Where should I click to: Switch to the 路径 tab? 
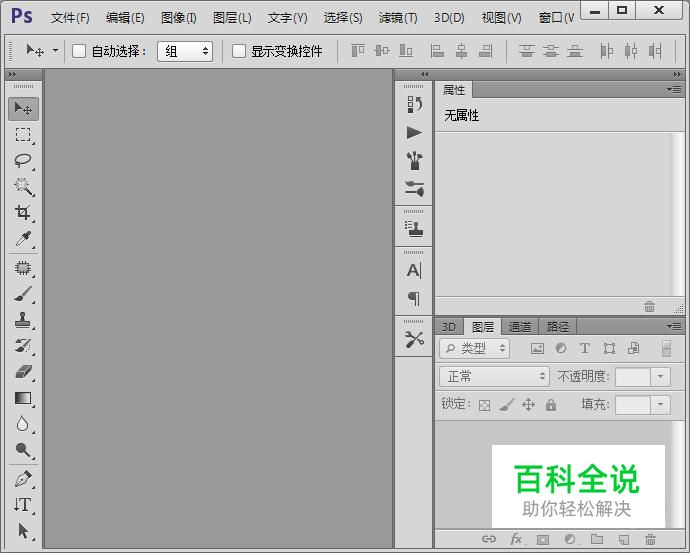[558, 327]
